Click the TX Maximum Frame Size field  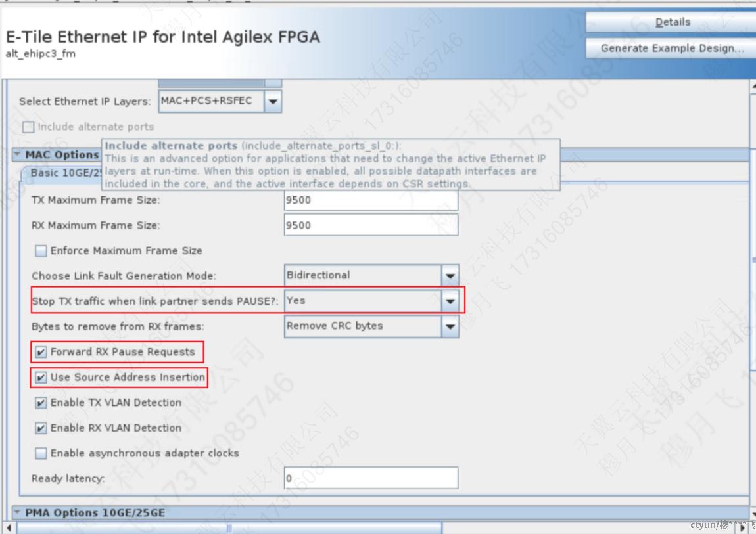click(x=371, y=200)
